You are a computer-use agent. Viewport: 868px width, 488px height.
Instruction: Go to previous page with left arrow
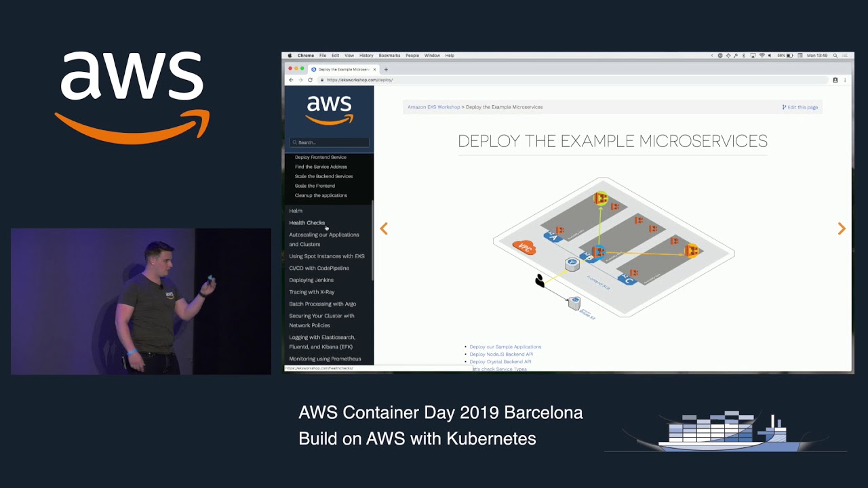pyautogui.click(x=384, y=229)
